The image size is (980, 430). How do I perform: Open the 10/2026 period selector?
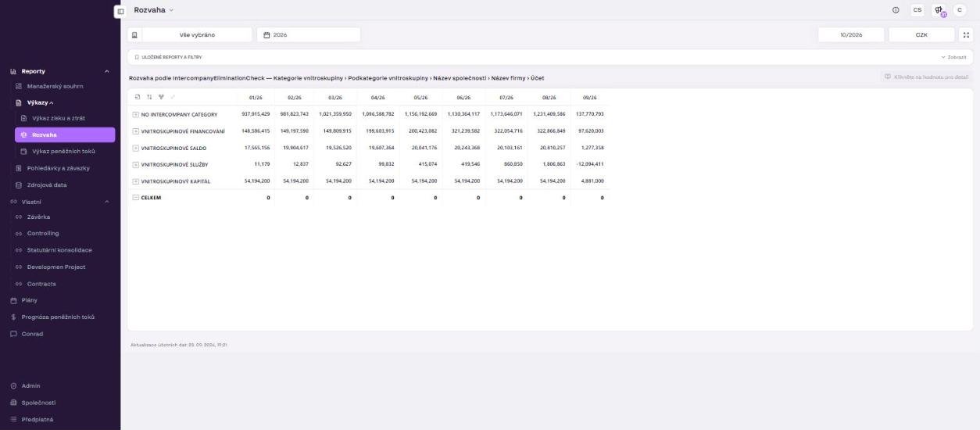tap(851, 35)
